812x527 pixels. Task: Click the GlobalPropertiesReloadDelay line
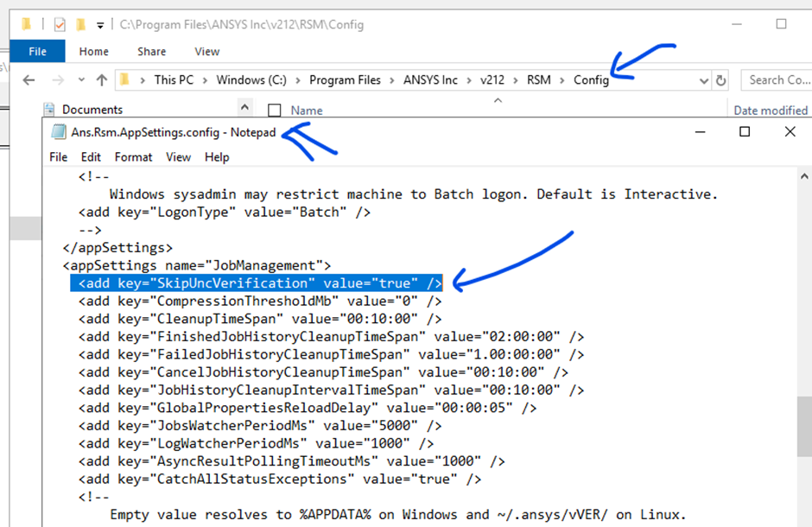coord(308,408)
